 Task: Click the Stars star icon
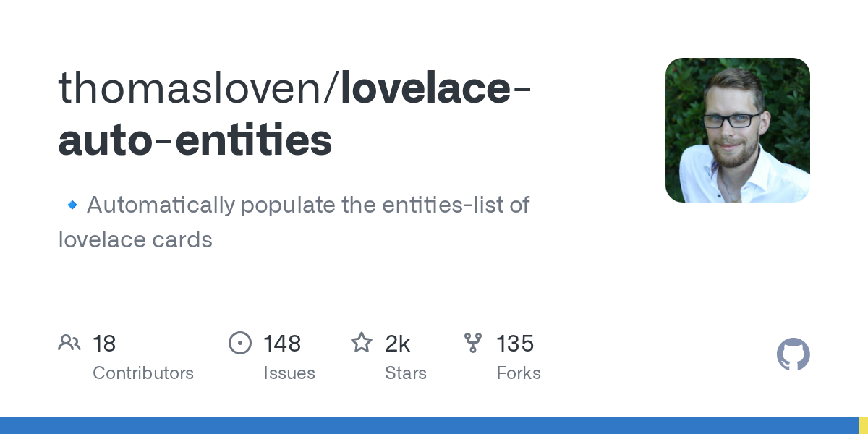click(x=361, y=343)
